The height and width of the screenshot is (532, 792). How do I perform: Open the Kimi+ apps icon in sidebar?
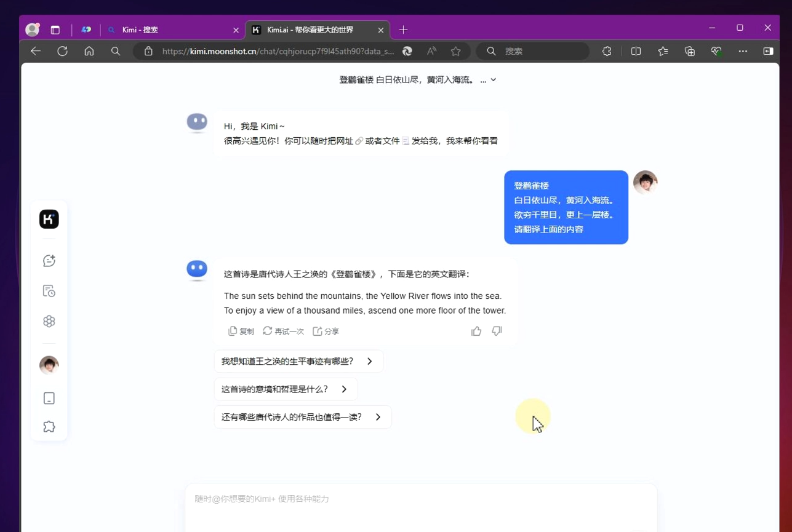[x=49, y=320]
